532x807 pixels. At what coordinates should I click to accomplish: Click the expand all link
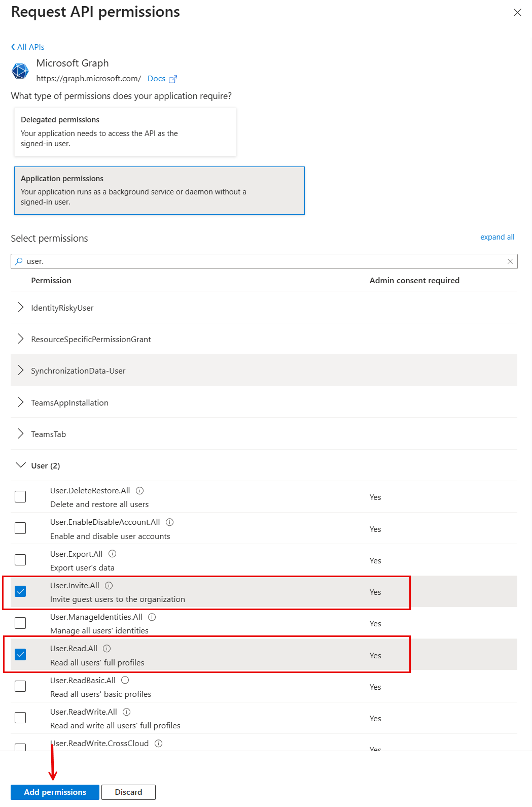click(497, 237)
